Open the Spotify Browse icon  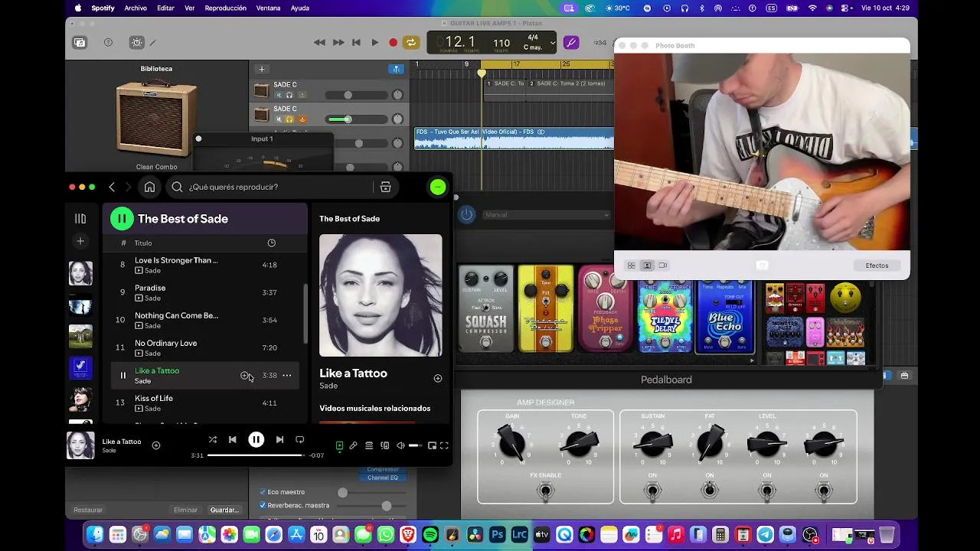pyautogui.click(x=386, y=187)
